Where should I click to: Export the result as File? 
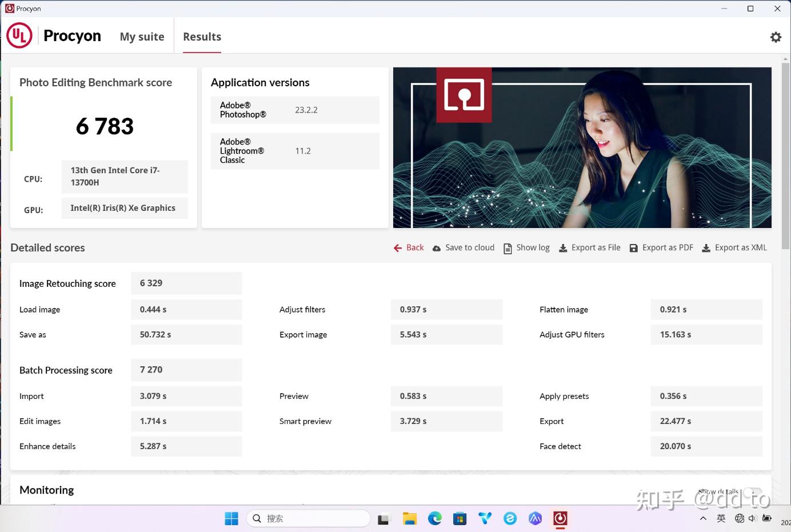pyautogui.click(x=589, y=247)
